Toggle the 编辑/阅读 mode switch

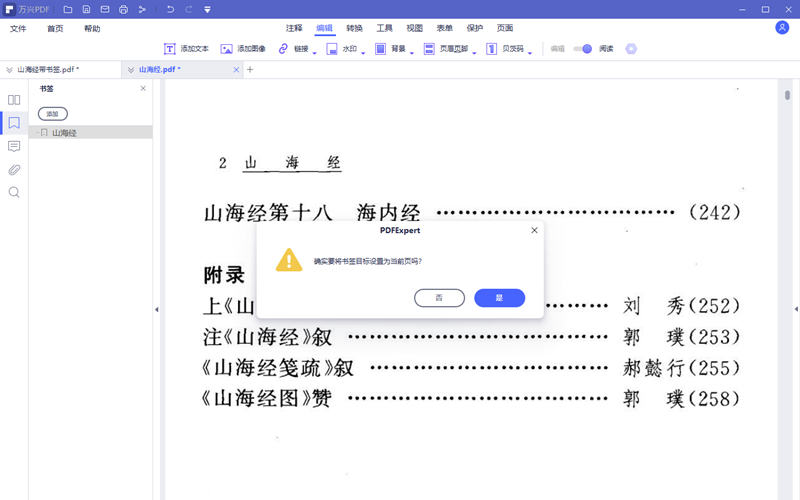582,48
